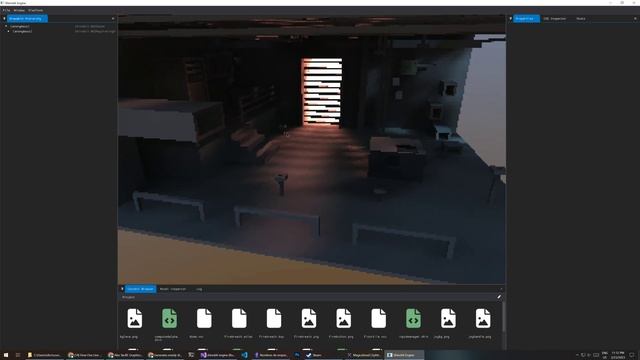
Task: Select the sixth file, an image icon
Action: coord(309,318)
